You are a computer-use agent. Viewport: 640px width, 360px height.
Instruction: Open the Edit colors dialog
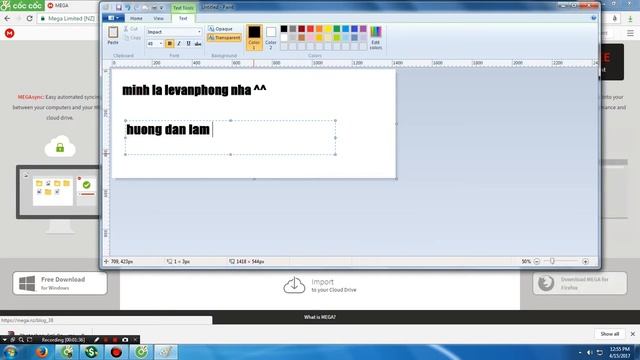click(376, 38)
